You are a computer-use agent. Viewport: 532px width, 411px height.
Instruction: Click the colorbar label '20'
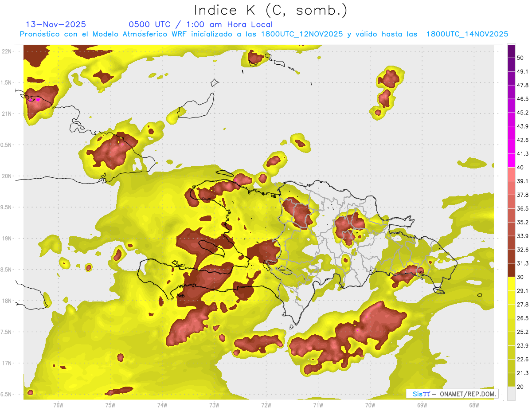pyautogui.click(x=520, y=387)
